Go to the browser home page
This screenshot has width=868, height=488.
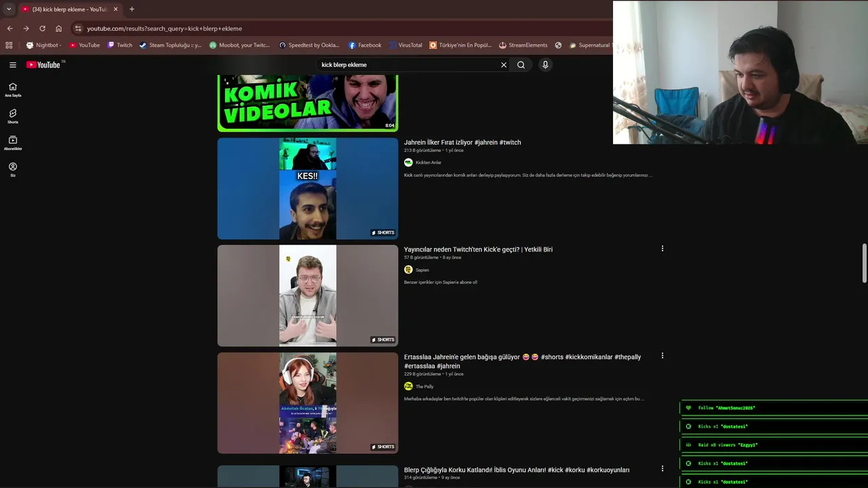58,28
